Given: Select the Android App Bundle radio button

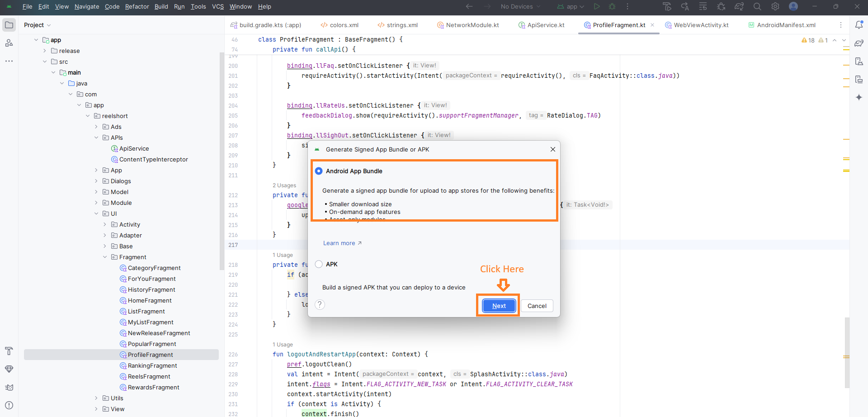Looking at the screenshot, I should point(319,171).
